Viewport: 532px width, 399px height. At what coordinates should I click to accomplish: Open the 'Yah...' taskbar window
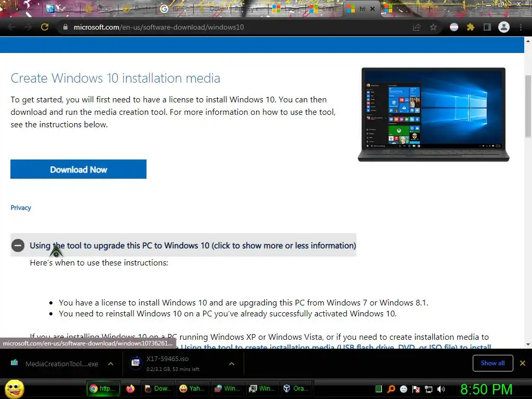point(193,389)
